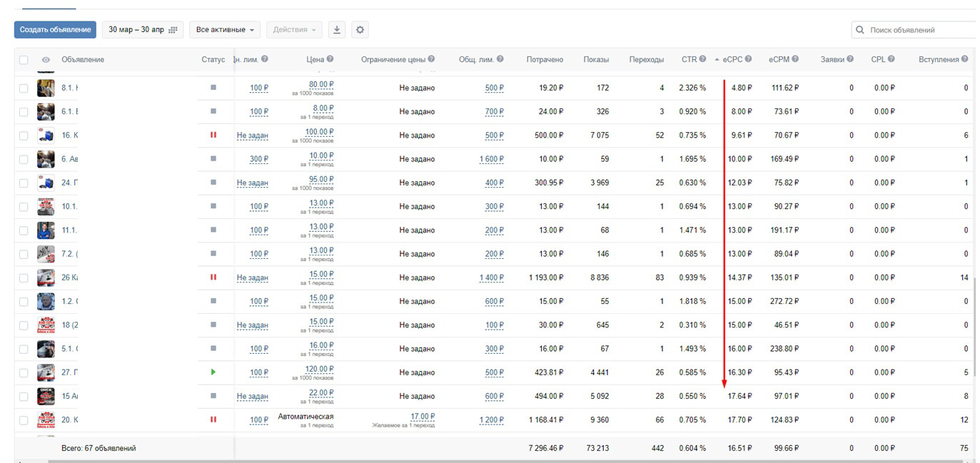The image size is (980, 463).
Task: Check the box for ad 27. Г
Action: coord(24,372)
